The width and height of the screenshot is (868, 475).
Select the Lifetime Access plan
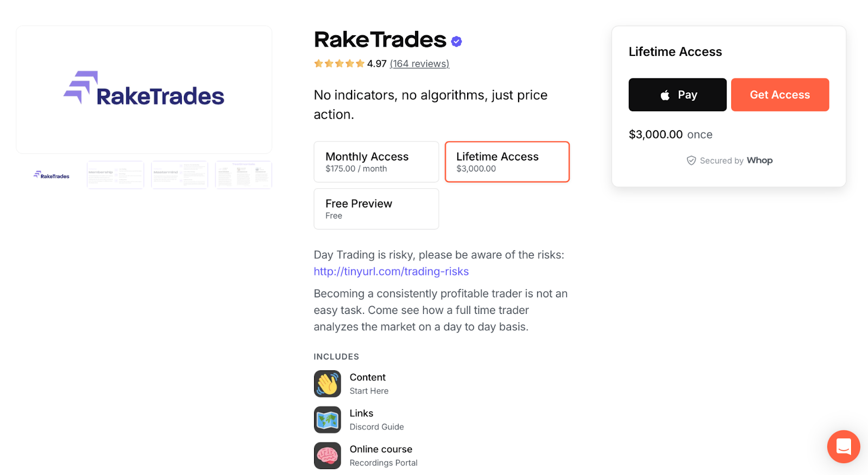click(507, 161)
